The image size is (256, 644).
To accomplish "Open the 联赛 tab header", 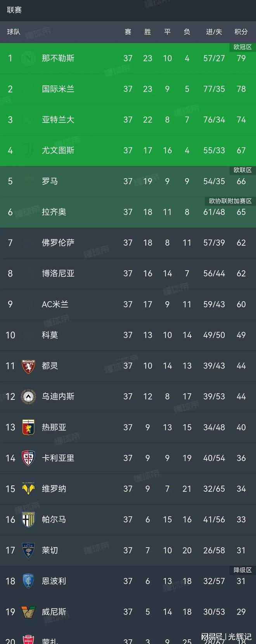I will [x=14, y=10].
